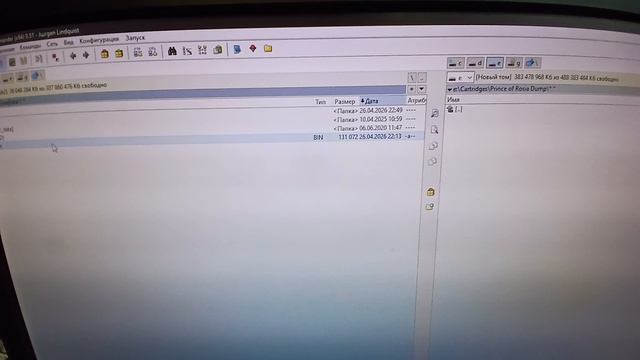640x360 pixels.
Task: Open FTP new connection icon
Action: [x=153, y=52]
